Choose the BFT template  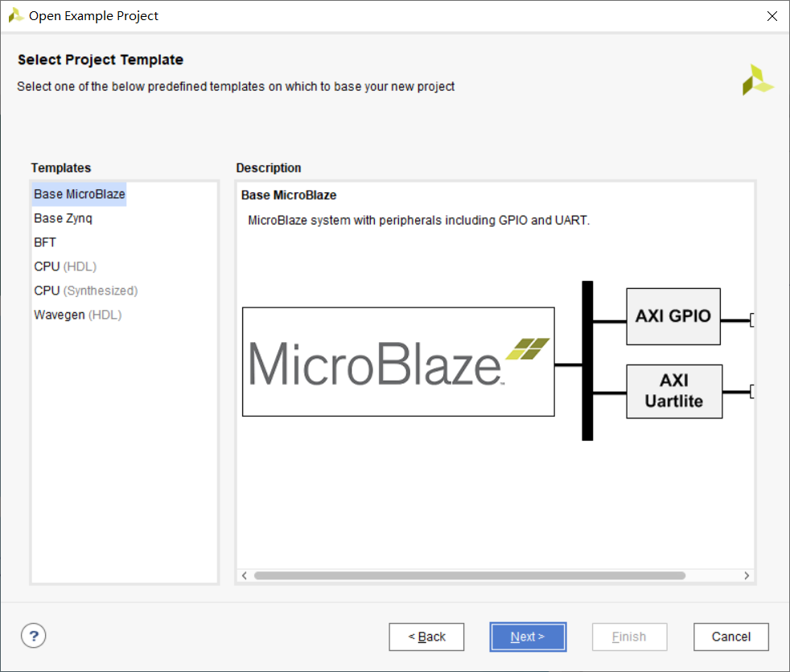45,242
